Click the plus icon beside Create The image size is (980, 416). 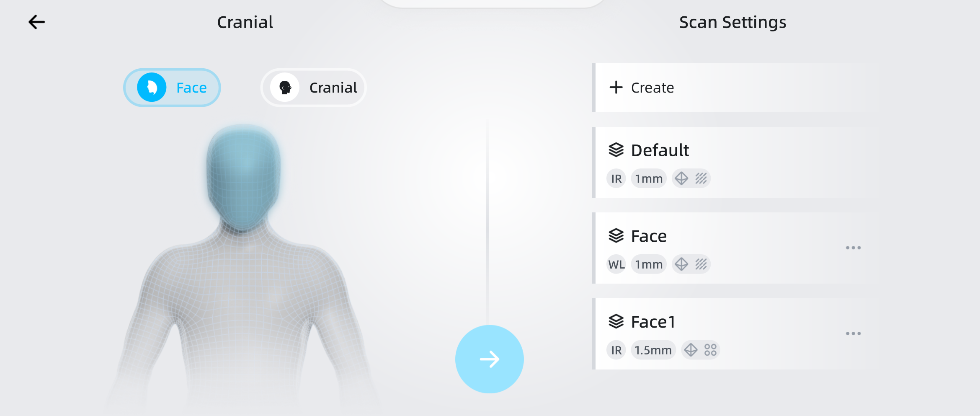pyautogui.click(x=616, y=88)
